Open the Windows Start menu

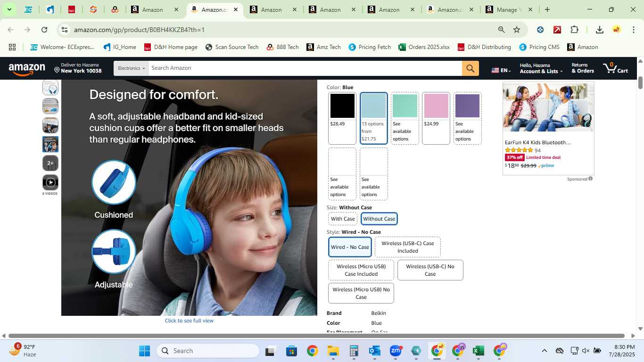point(144,351)
